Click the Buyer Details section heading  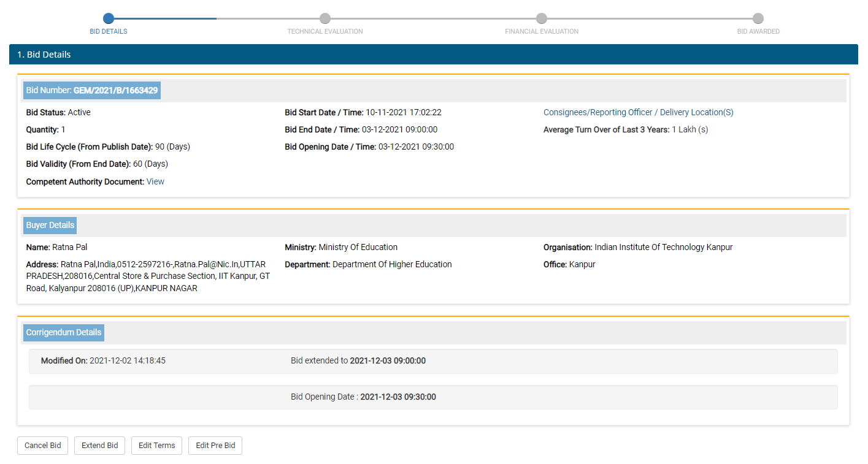click(x=50, y=225)
